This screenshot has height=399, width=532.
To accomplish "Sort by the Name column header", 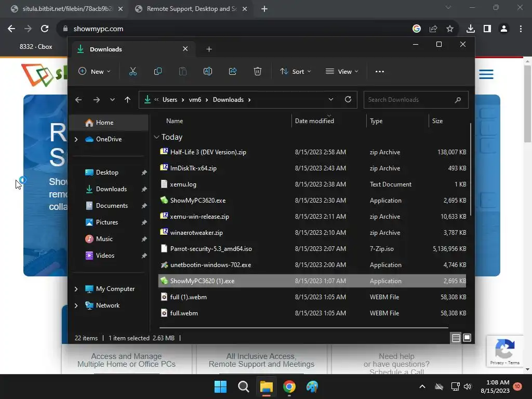I will pos(175,121).
